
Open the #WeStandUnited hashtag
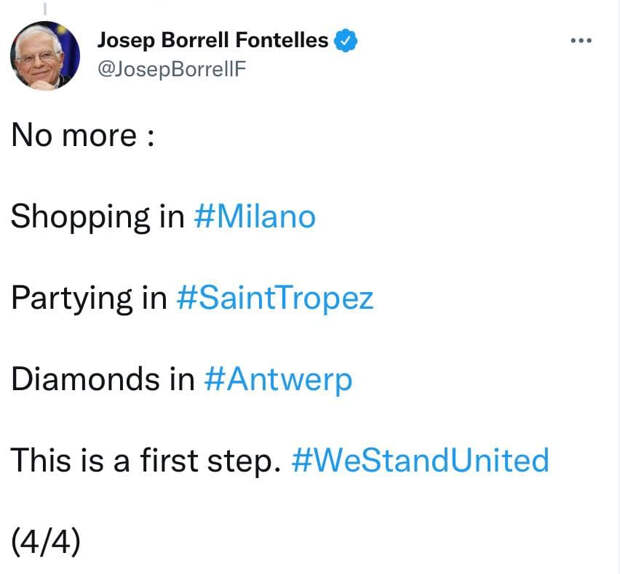pyautogui.click(x=420, y=461)
